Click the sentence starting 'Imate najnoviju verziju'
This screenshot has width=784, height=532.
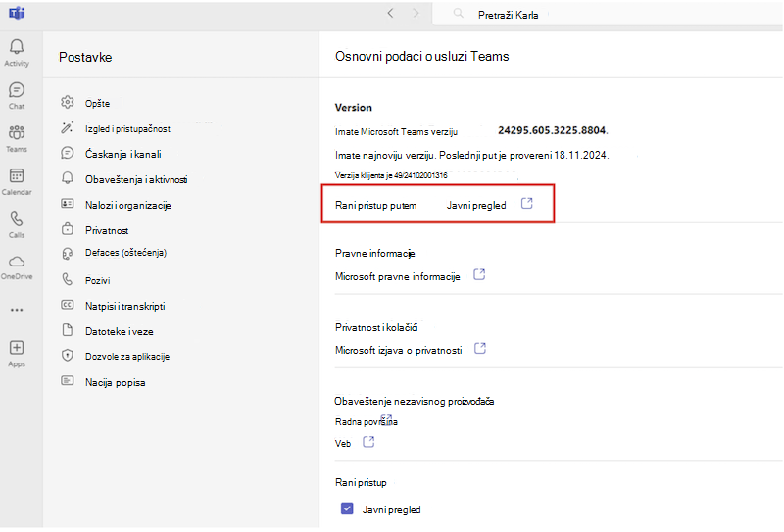(471, 155)
